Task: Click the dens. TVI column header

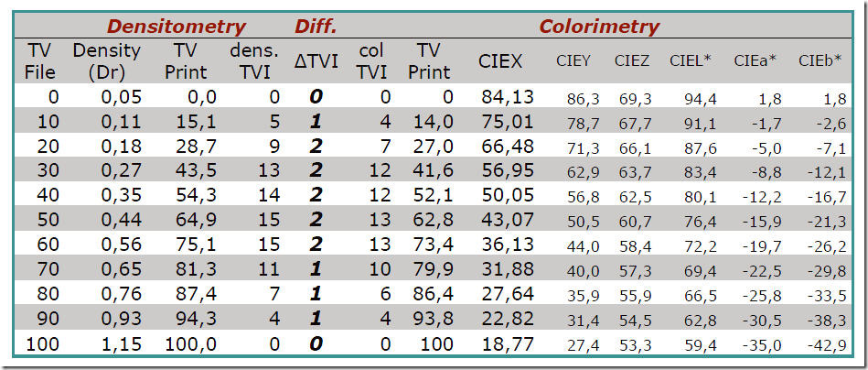Action: (254, 61)
